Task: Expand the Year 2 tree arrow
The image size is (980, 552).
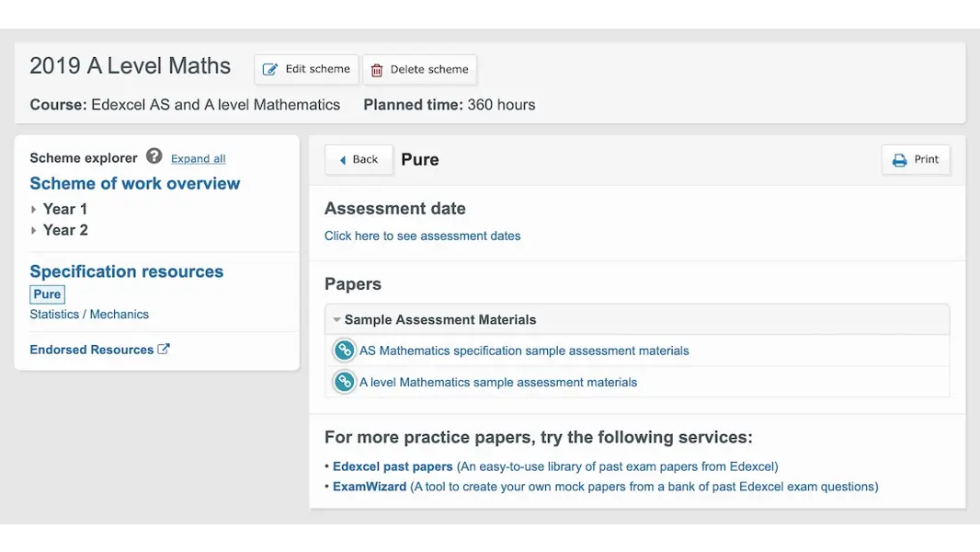Action: (x=33, y=231)
